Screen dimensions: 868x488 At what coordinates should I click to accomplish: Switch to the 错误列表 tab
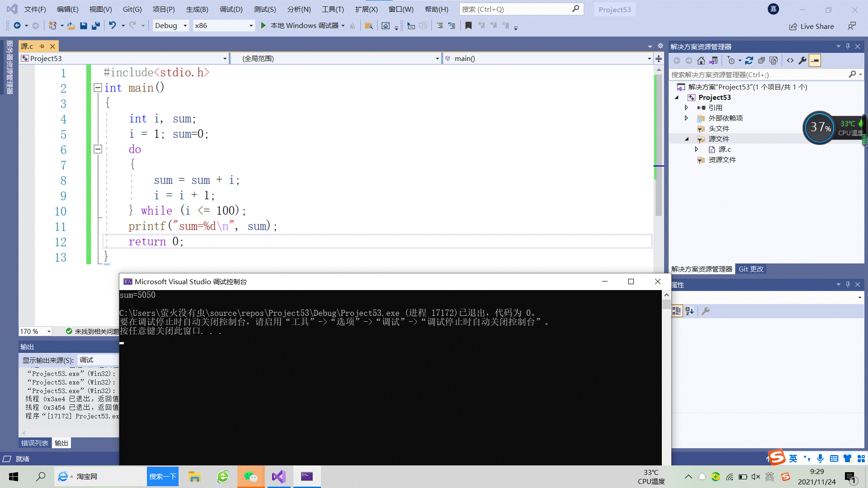point(35,443)
